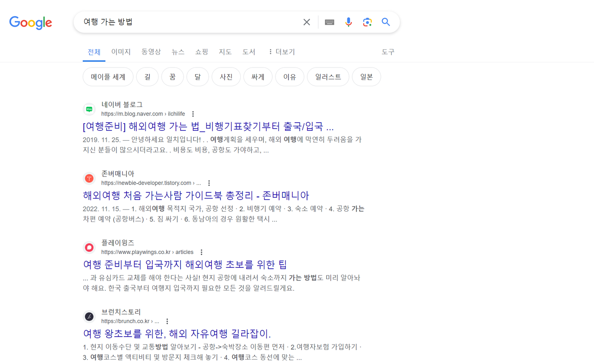Clear the search box with the X icon

click(306, 22)
